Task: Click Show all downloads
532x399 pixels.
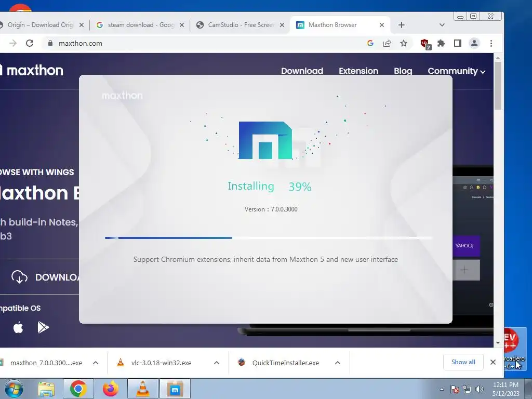Action: pyautogui.click(x=463, y=362)
